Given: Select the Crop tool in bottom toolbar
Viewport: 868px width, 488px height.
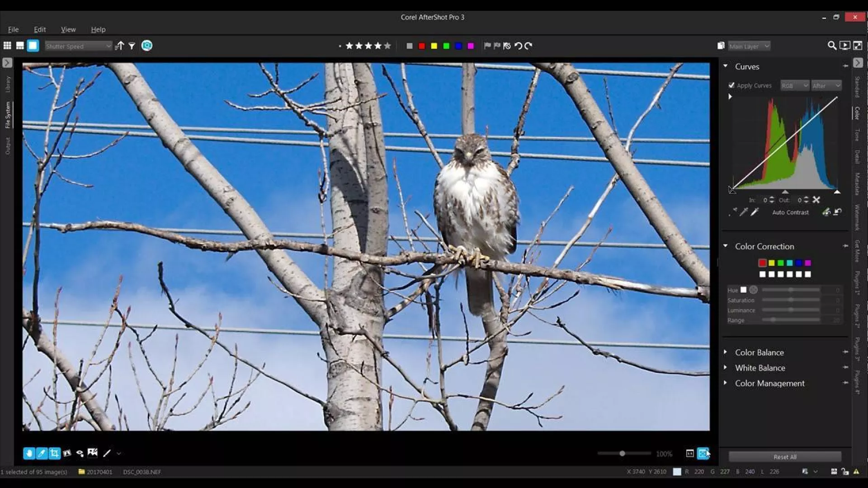Looking at the screenshot, I should click(x=54, y=453).
